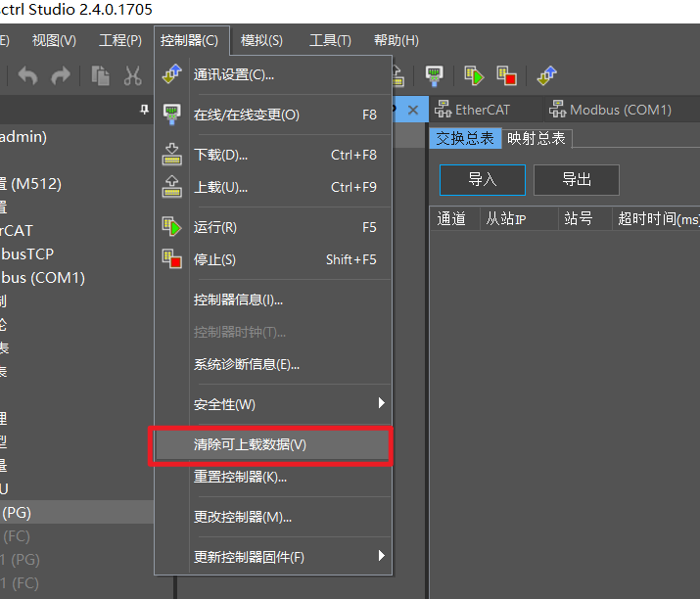This screenshot has width=700, height=599.
Task: Close the active document tab
Action: pyautogui.click(x=413, y=110)
